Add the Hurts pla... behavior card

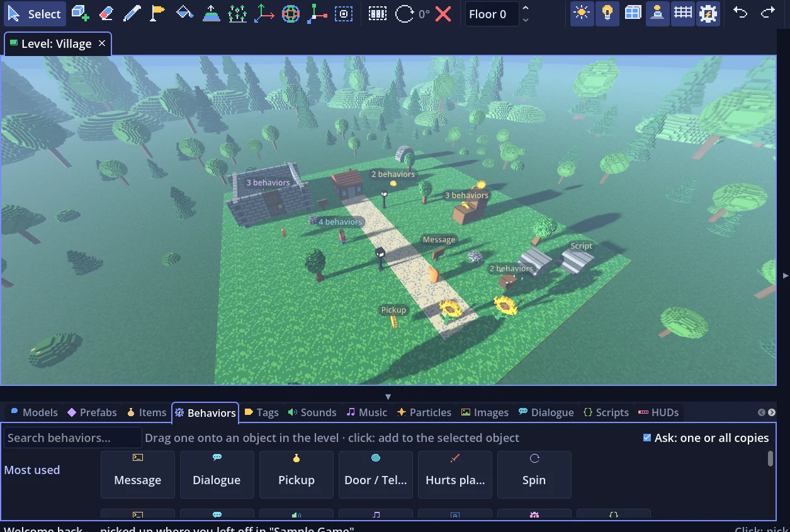click(455, 474)
